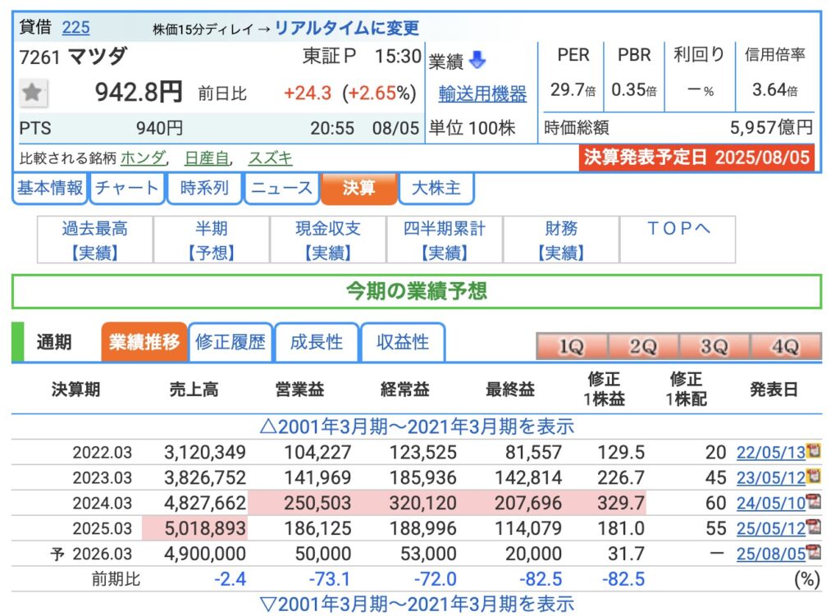Switch to the 収益性 tab
This screenshot has width=840, height=616.
point(402,342)
